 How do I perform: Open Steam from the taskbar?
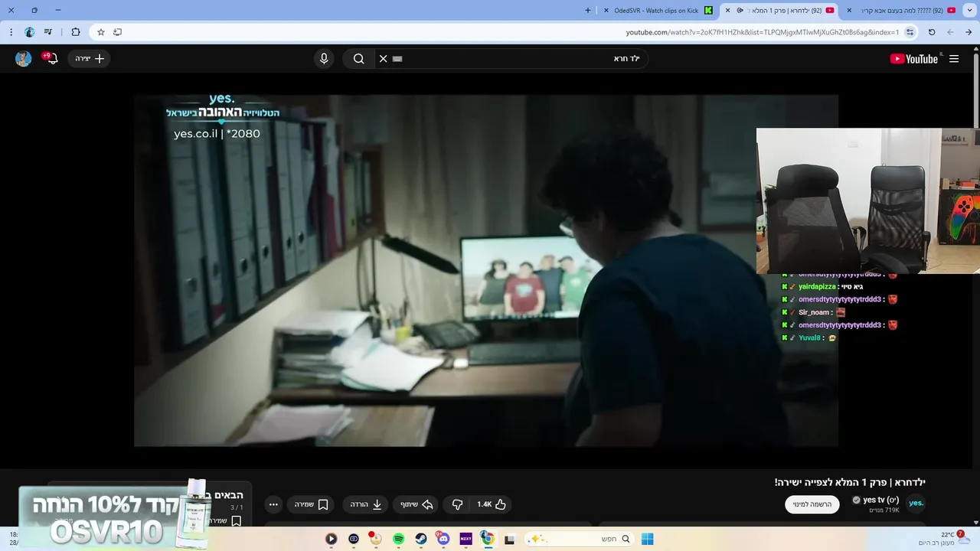tap(421, 539)
